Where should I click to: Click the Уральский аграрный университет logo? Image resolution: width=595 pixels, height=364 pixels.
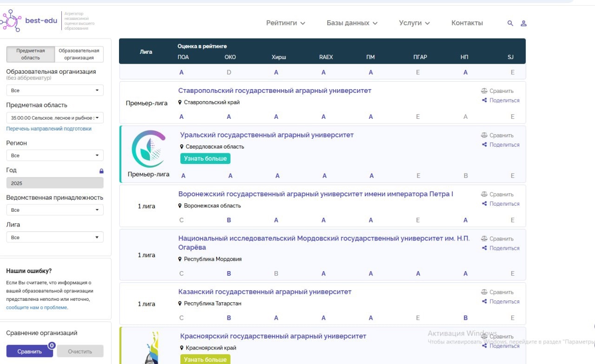point(149,149)
